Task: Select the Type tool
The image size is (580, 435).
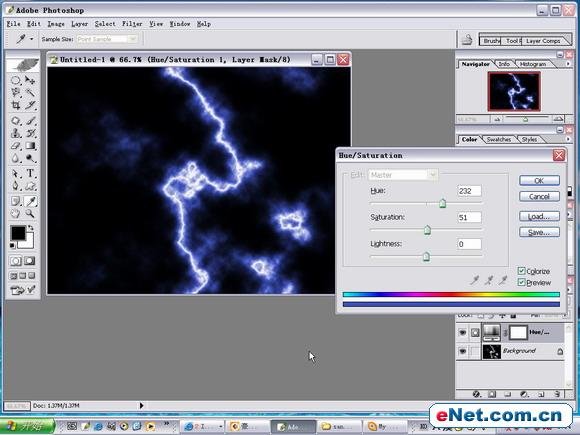Action: click(x=30, y=173)
